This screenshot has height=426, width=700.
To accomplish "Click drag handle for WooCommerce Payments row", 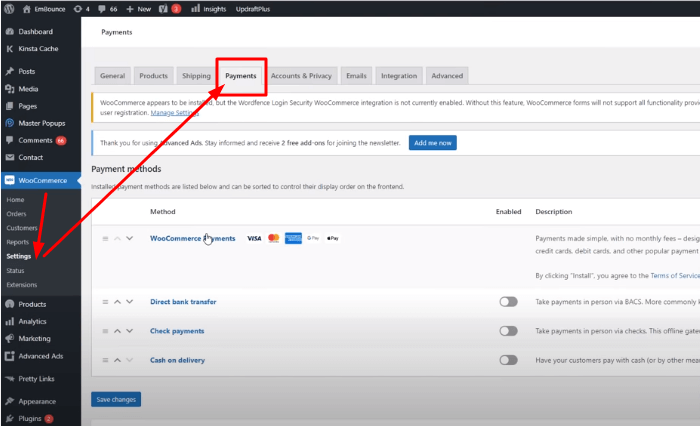I will coord(105,239).
